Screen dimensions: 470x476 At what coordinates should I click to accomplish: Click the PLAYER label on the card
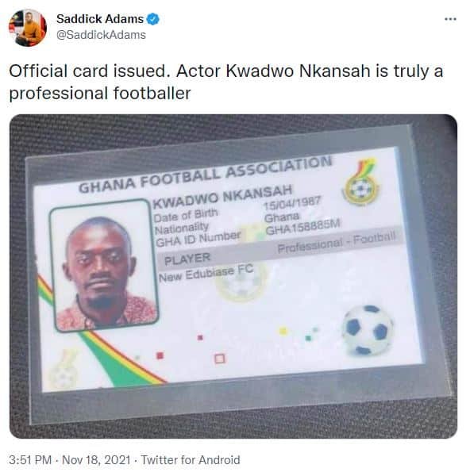[x=187, y=259]
